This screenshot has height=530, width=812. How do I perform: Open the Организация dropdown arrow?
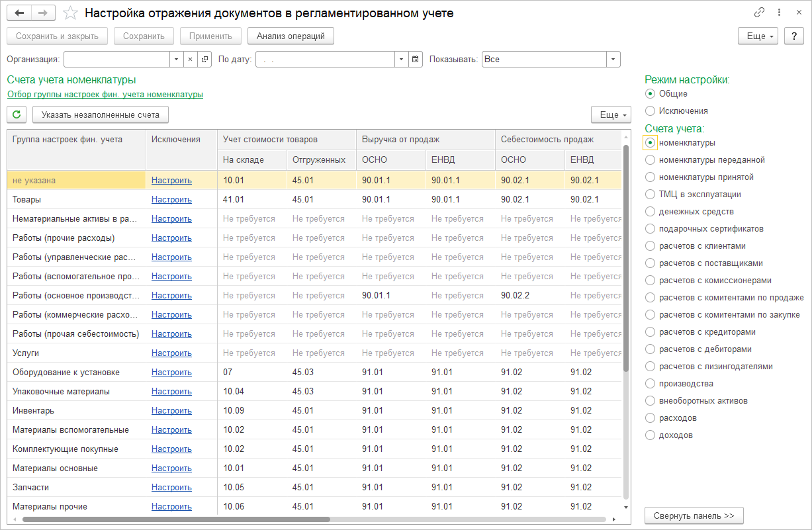coord(176,59)
